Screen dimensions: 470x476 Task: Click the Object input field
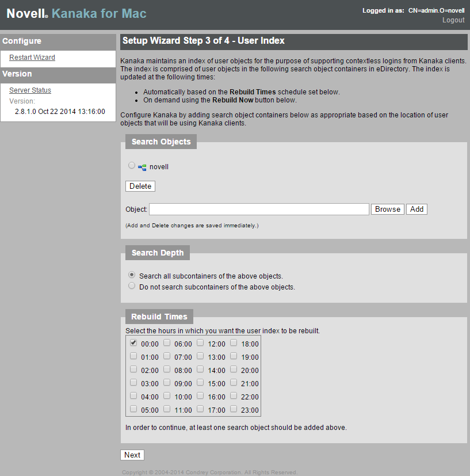pyautogui.click(x=259, y=209)
